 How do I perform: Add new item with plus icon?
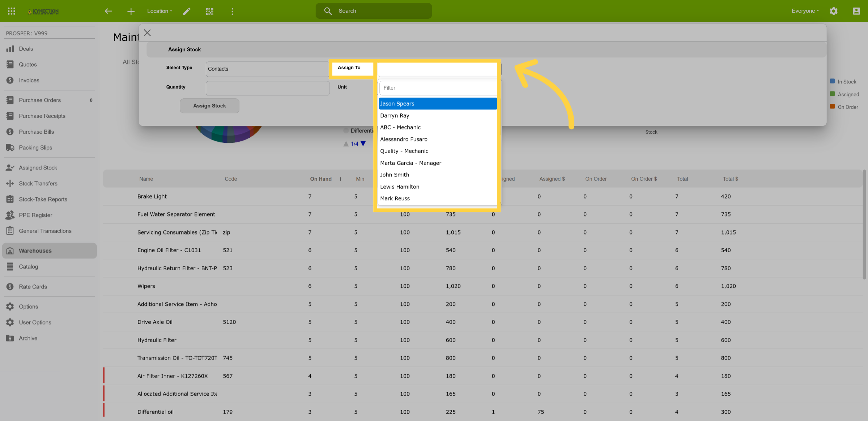131,11
